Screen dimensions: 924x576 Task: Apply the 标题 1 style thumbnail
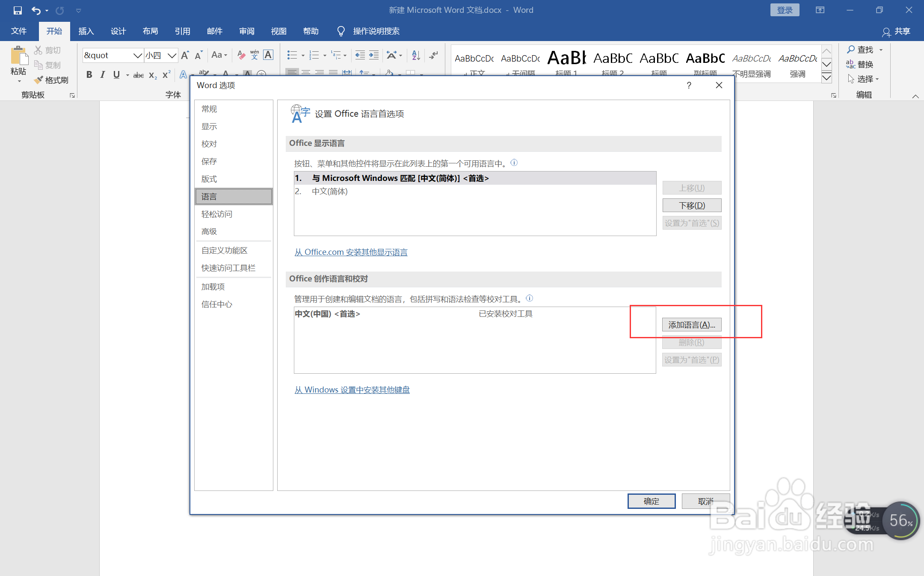coord(567,63)
